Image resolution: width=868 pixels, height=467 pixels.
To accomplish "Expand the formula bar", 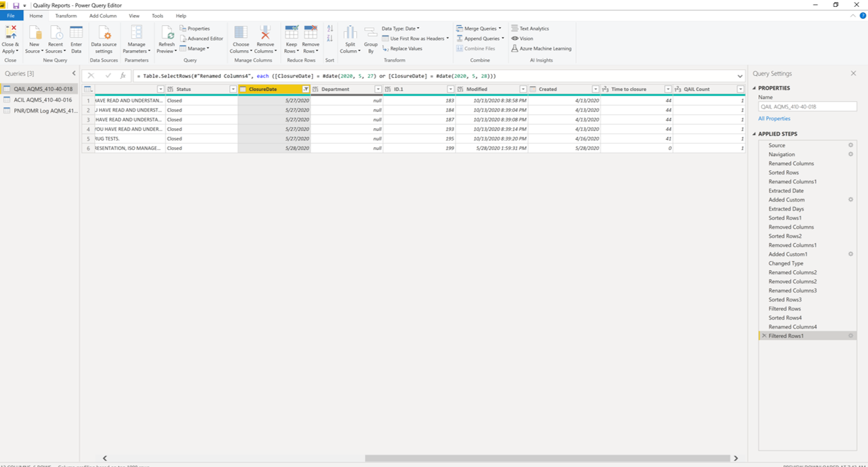I will (739, 76).
